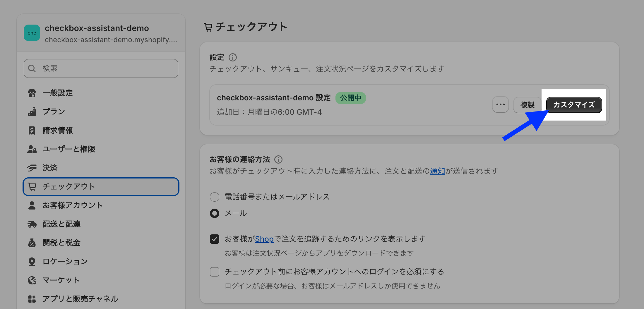This screenshot has width=644, height=309.
Task: Click the 決済 payment hand icon
Action: (32, 168)
